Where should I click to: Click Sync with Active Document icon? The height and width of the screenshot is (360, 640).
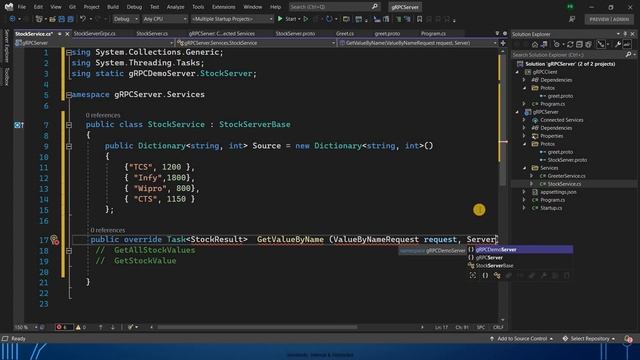point(570,44)
